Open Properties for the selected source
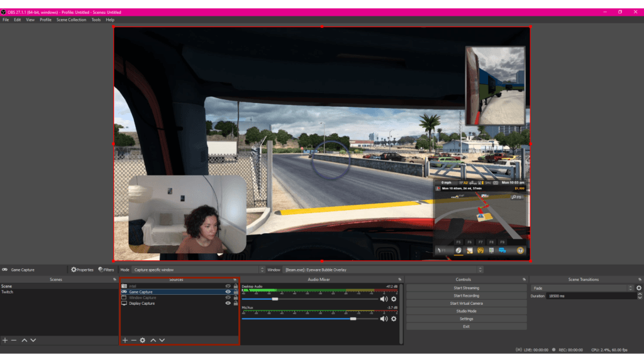This screenshot has width=644, height=362. pyautogui.click(x=82, y=270)
